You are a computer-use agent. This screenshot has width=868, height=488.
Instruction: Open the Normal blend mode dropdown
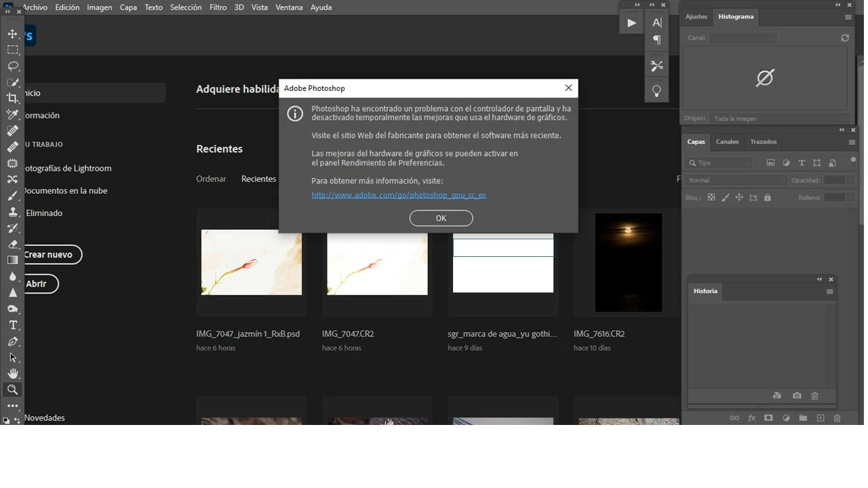[736, 180]
